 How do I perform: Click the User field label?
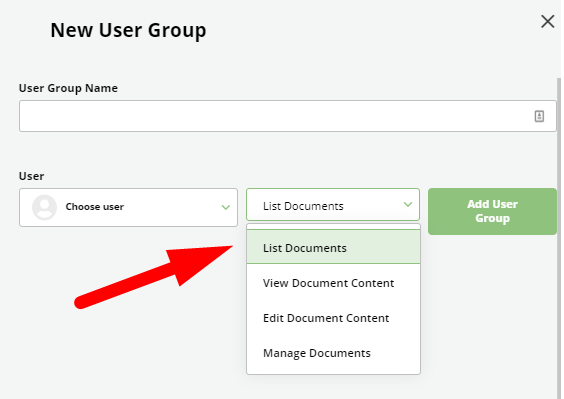click(31, 176)
